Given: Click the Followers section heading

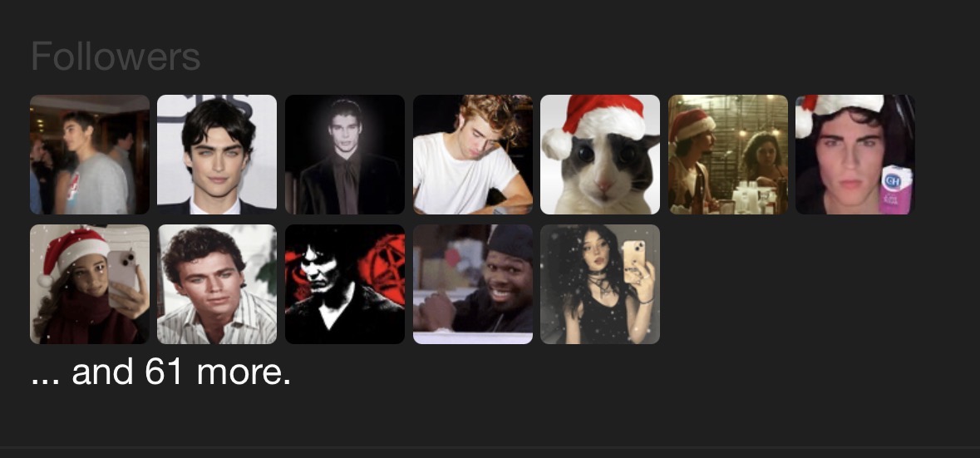Looking at the screenshot, I should click(116, 57).
